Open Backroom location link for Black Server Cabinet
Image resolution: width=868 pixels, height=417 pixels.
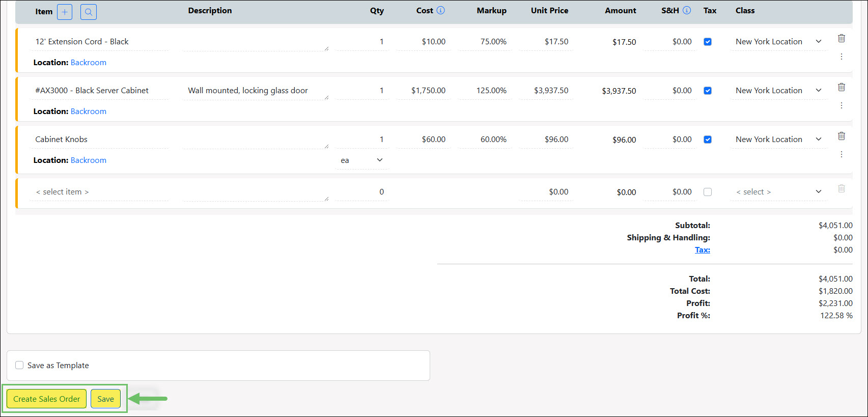click(x=89, y=112)
